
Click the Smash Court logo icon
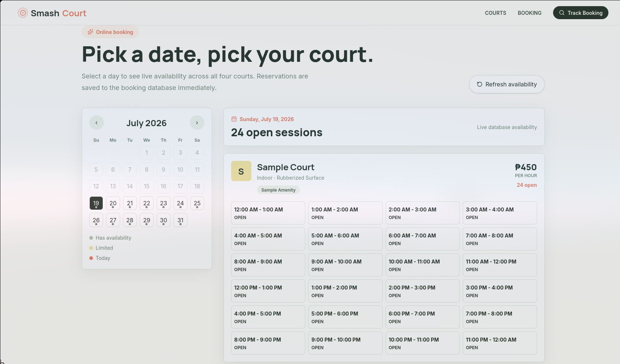click(x=23, y=13)
